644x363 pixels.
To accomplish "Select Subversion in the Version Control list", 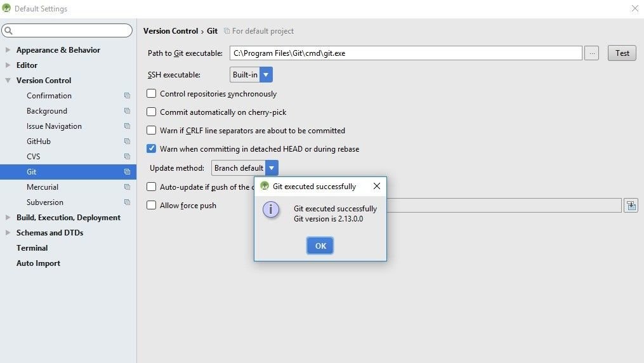I will coord(45,202).
